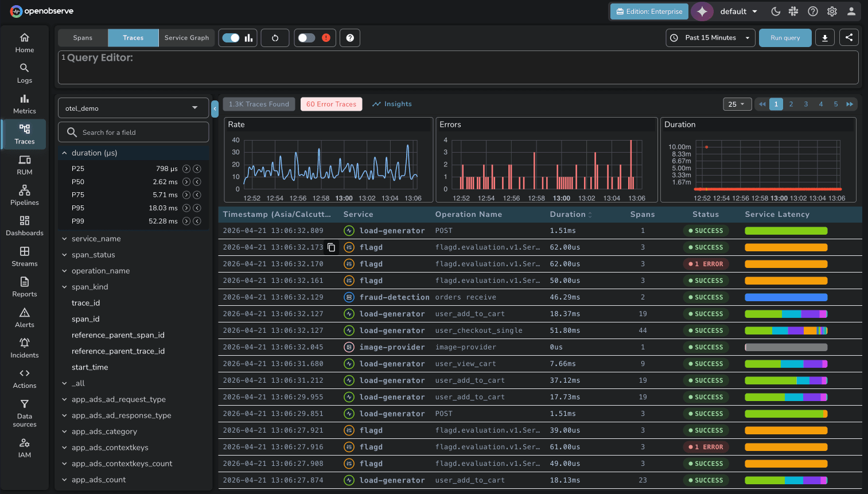Viewport: 868px width, 494px height.
Task: Click in the Query Editor text area
Action: click(458, 67)
